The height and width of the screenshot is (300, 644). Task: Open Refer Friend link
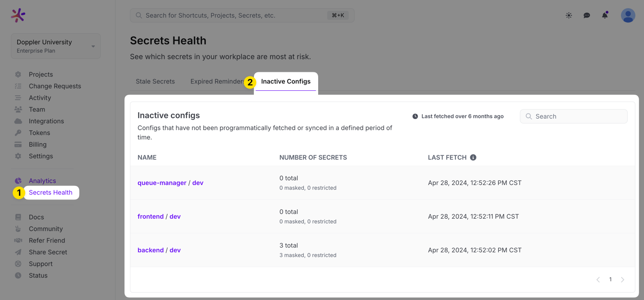click(x=47, y=241)
